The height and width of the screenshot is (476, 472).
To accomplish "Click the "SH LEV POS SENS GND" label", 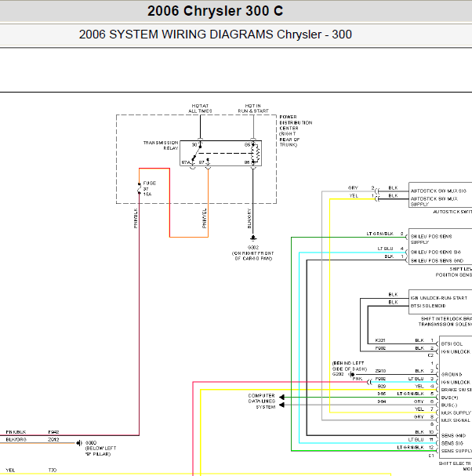I will click(x=437, y=261).
